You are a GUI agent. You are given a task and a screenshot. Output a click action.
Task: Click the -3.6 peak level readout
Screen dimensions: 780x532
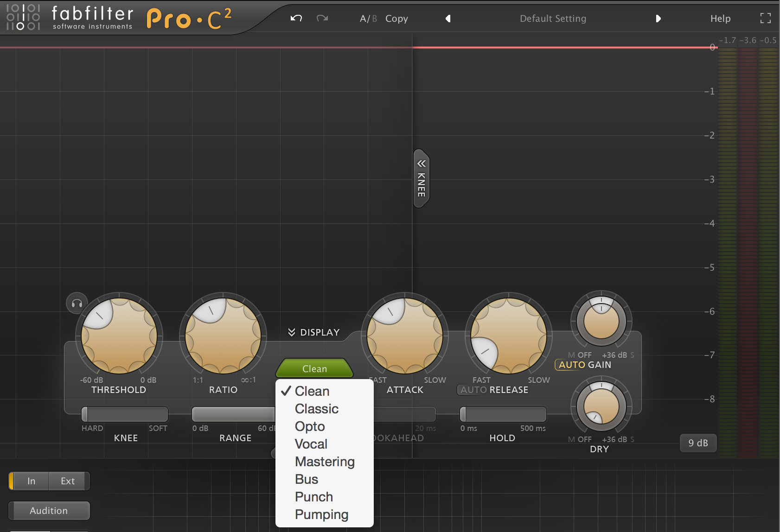[x=748, y=40]
